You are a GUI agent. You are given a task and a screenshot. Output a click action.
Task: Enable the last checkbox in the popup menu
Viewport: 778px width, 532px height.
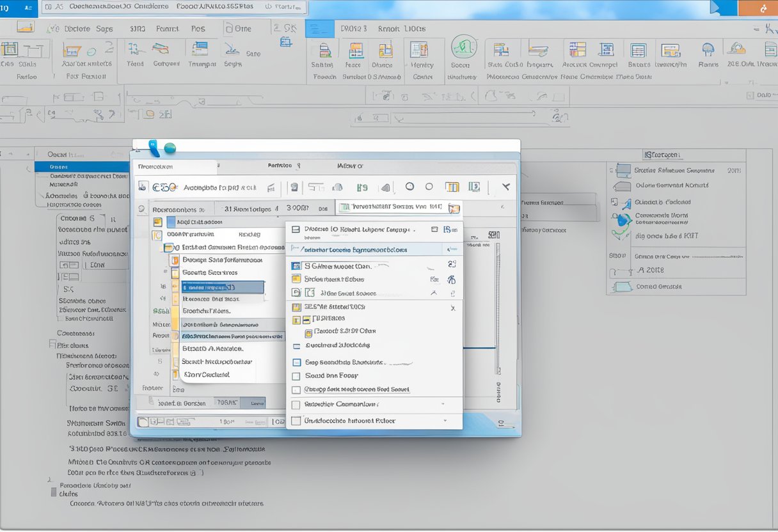pyautogui.click(x=296, y=421)
